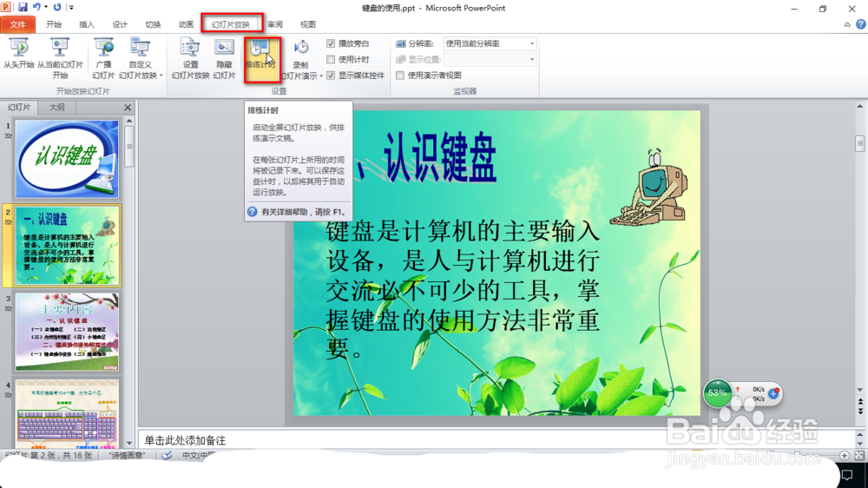Click zoom in plus button in status bar
Image resolution: width=868 pixels, height=488 pixels.
845,455
